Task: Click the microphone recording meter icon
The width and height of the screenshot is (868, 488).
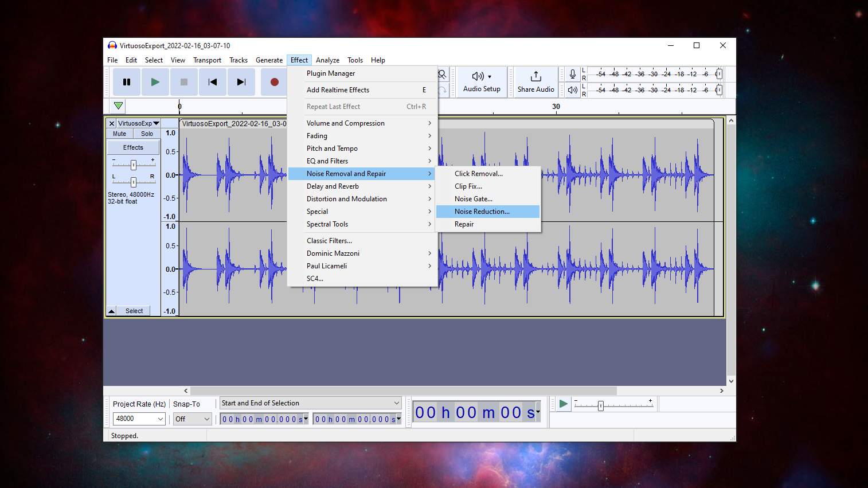Action: [x=572, y=73]
